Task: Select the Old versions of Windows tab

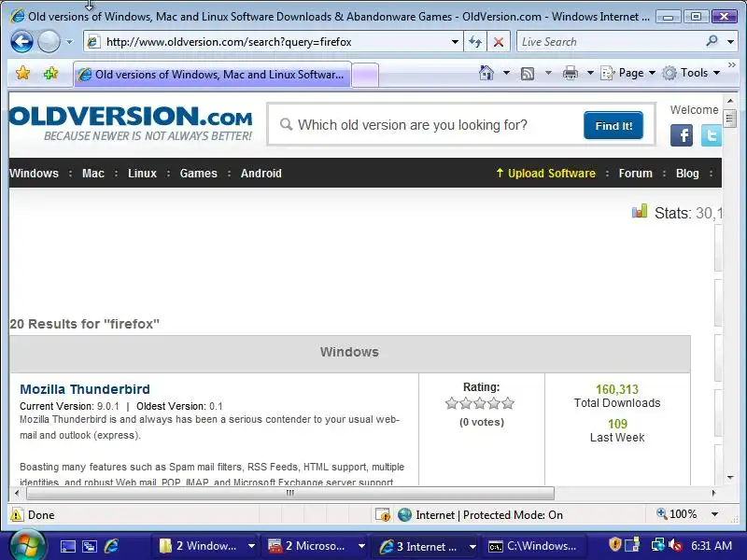Action: click(x=213, y=75)
